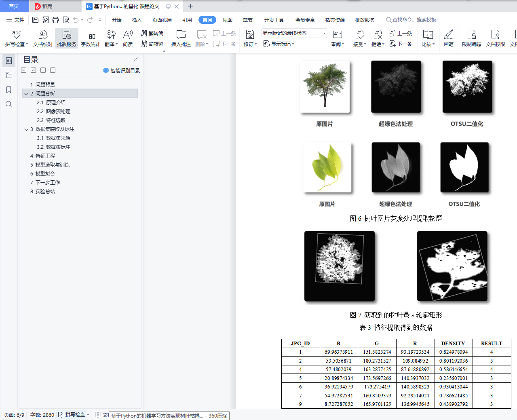Click the Print icon in quick access toolbar

coord(55,20)
